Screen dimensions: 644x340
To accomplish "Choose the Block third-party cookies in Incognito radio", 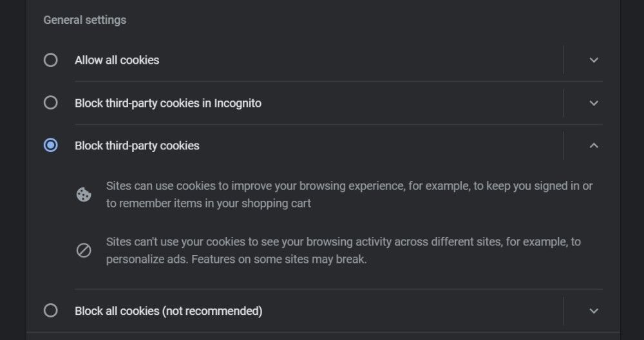I will pos(50,103).
